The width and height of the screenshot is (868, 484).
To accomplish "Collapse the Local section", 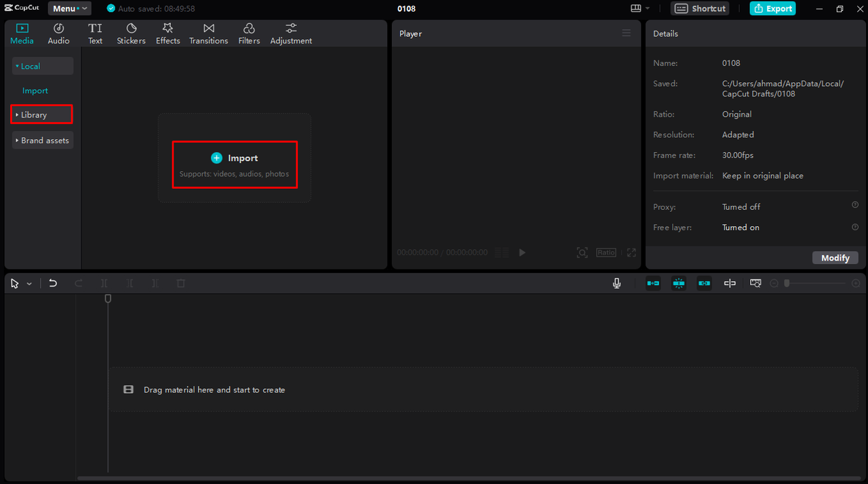I will (x=43, y=66).
